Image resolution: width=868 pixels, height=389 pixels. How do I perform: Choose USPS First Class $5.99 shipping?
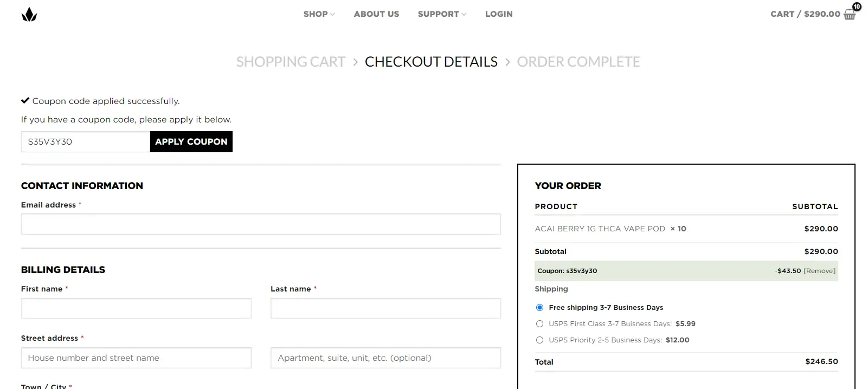[539, 324]
